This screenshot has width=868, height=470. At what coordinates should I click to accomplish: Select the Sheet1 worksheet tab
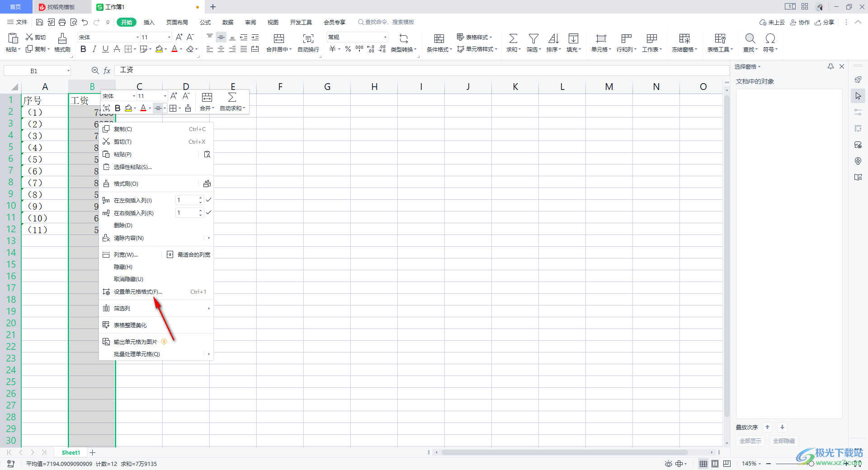(x=71, y=452)
